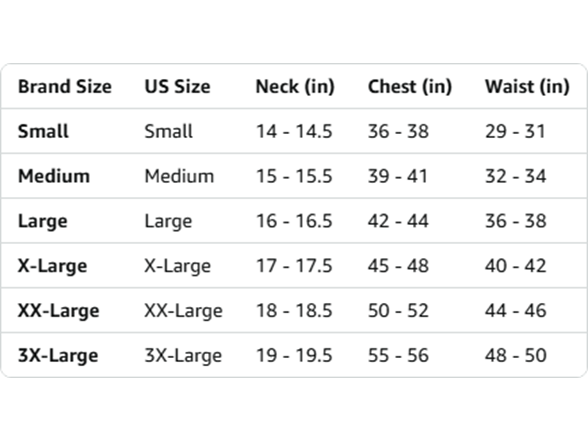This screenshot has height=441, width=588.
Task: Click the X-Large brand size row label
Action: point(52,266)
